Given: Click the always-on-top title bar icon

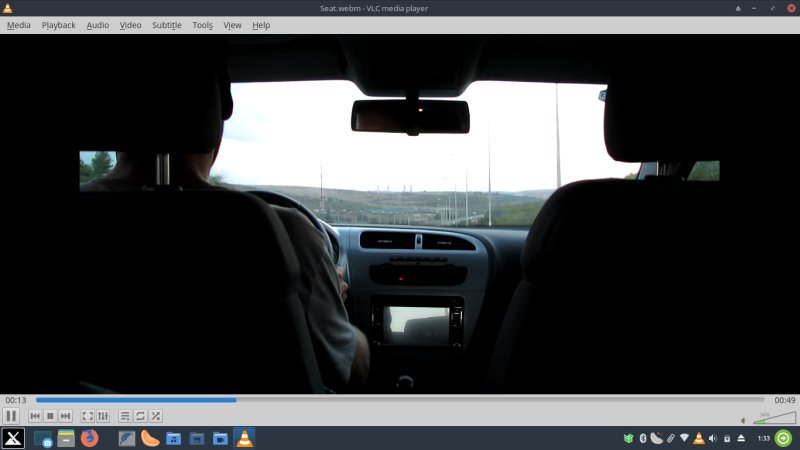Looking at the screenshot, I should [x=738, y=8].
